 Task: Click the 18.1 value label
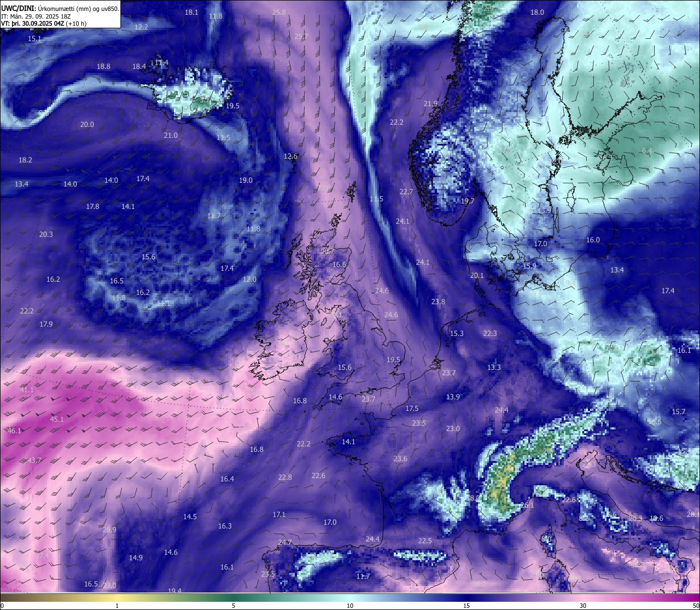coord(191,12)
